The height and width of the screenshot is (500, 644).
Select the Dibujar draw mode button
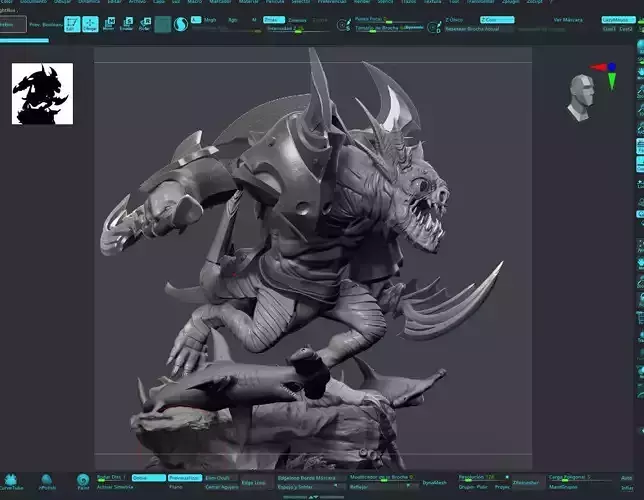pyautogui.click(x=90, y=24)
